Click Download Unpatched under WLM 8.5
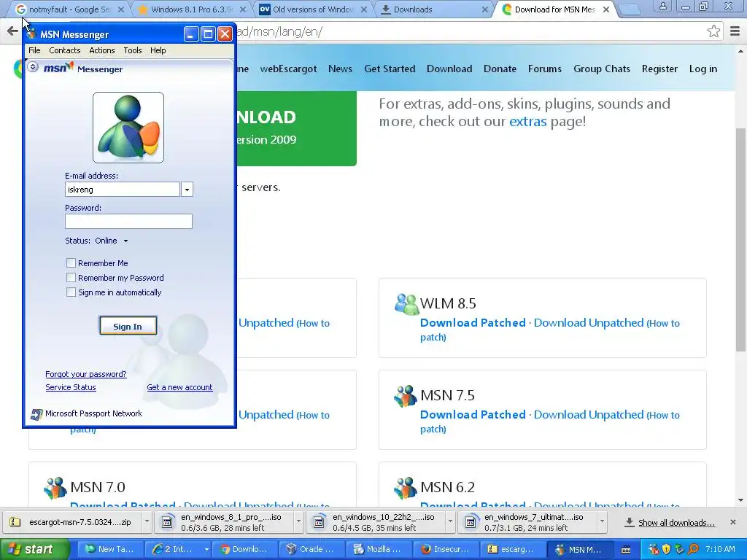Image resolution: width=747 pixels, height=560 pixels. (x=589, y=323)
